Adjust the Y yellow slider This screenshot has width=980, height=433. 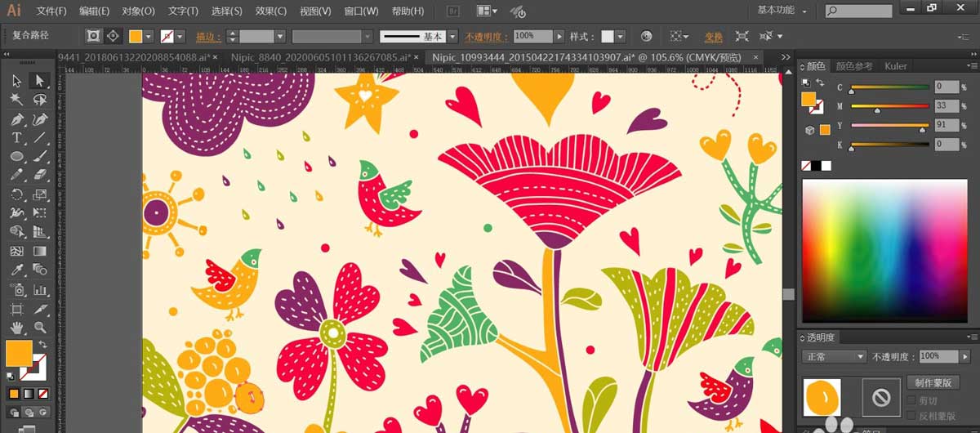[x=889, y=127]
